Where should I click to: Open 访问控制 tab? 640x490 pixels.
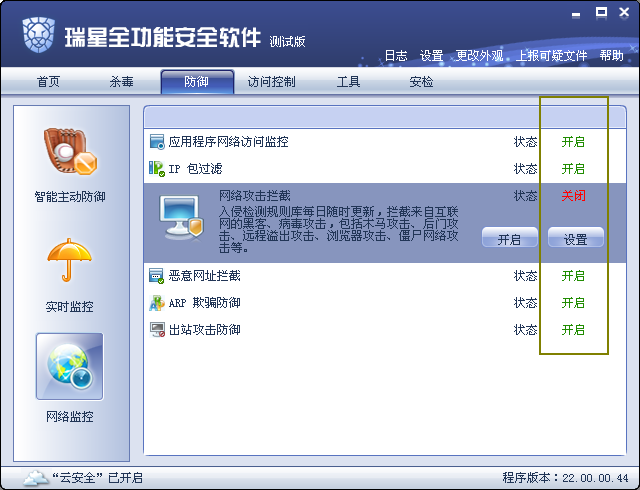tap(272, 82)
